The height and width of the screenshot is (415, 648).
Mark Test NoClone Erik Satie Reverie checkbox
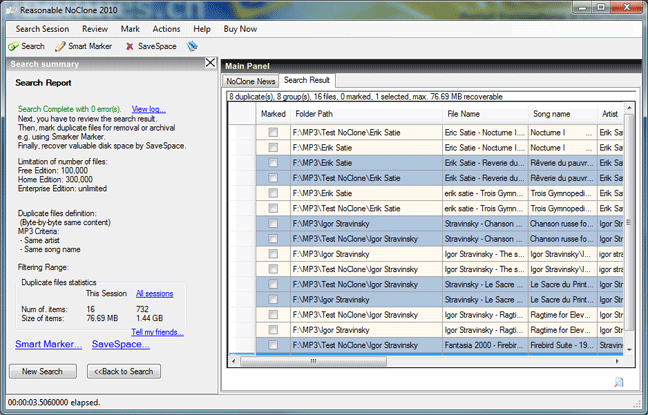click(273, 178)
